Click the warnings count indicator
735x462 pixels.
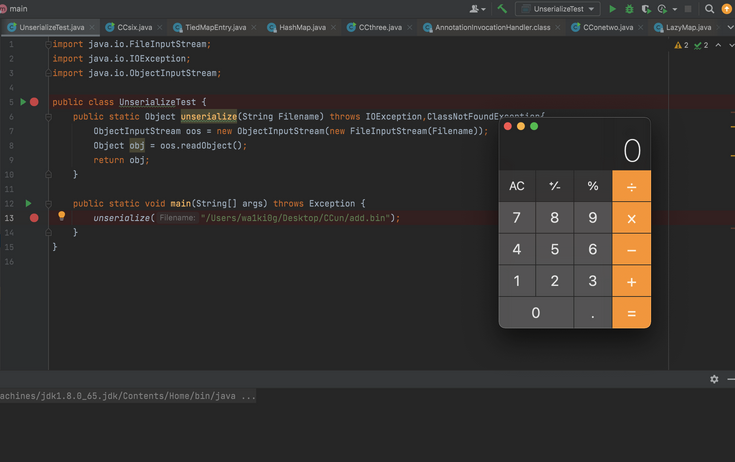(x=682, y=45)
